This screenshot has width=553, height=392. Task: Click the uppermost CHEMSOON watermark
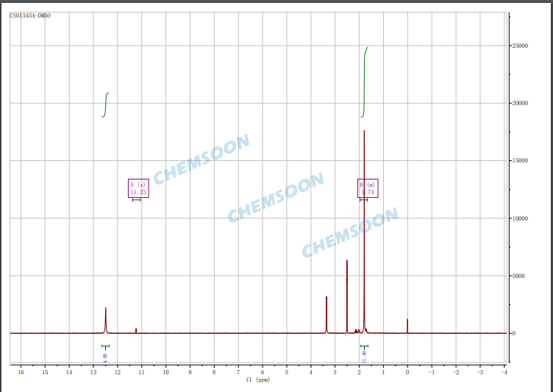point(201,159)
